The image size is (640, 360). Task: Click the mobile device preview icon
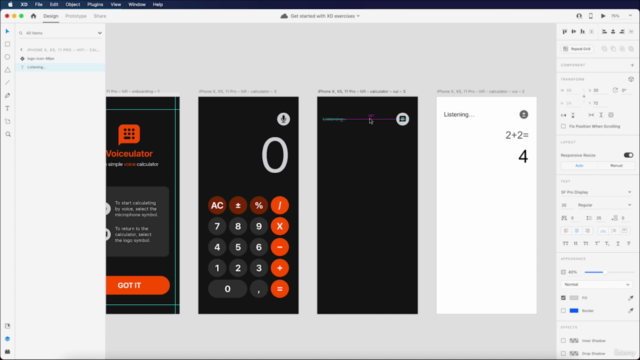click(x=591, y=16)
